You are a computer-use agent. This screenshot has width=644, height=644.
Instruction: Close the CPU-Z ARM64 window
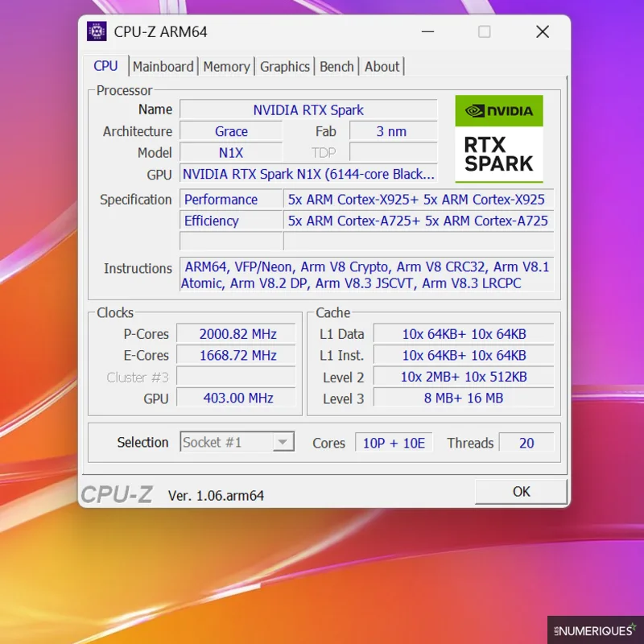pos(543,31)
